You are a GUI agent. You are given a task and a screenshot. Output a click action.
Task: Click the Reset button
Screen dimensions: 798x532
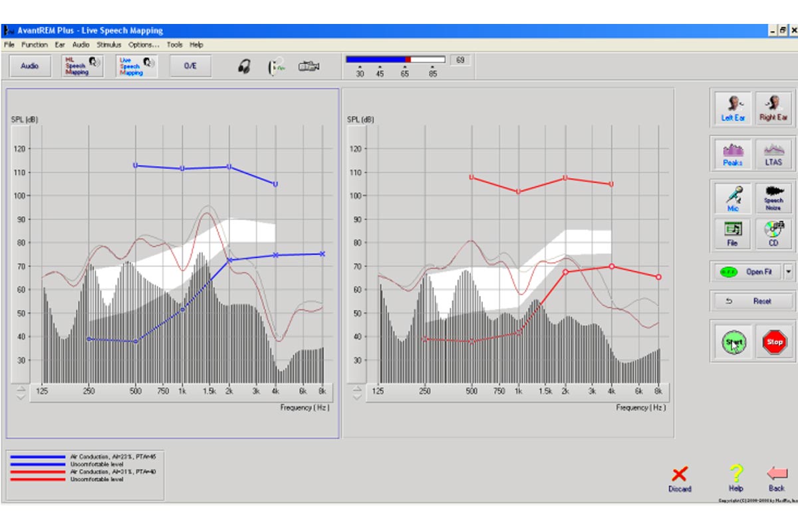(x=752, y=301)
